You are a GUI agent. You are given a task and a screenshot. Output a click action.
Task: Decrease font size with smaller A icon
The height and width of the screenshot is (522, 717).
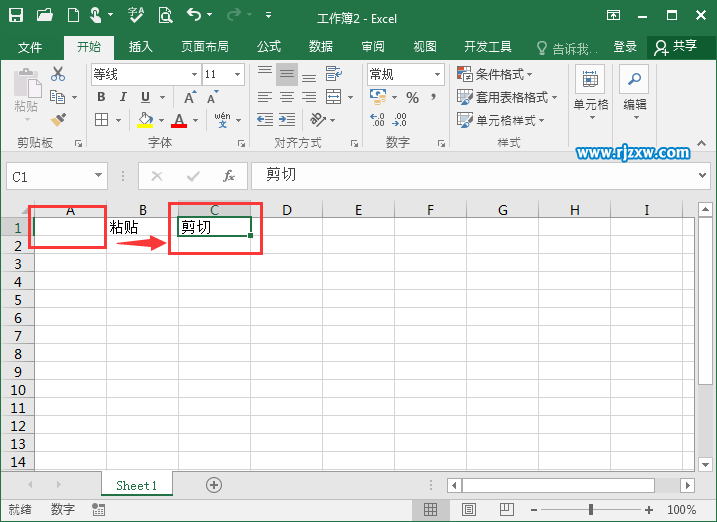click(212, 97)
